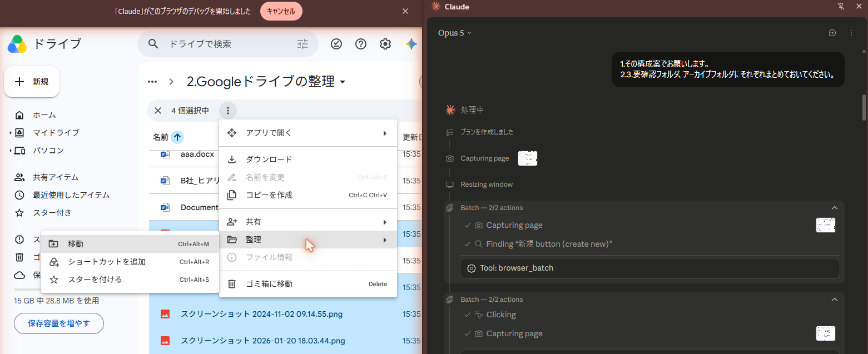Click the 4 個選択中 label
868x354 pixels.
(x=190, y=111)
